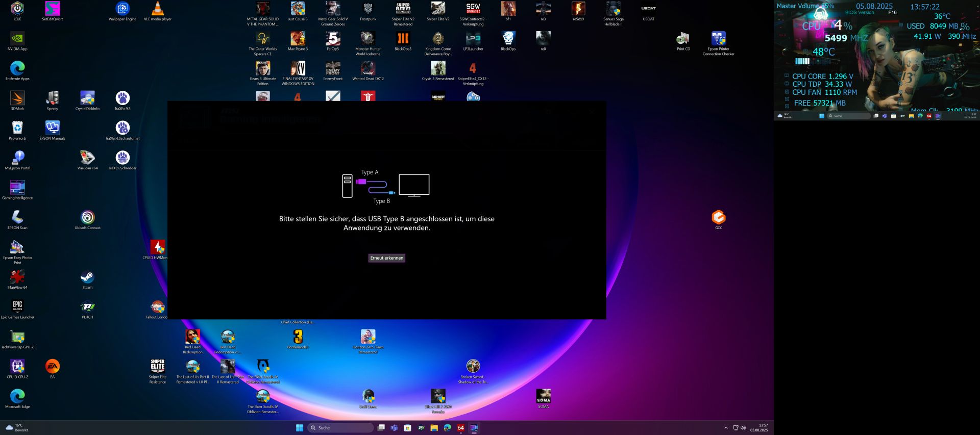Switch to GamingIntelligence app in taskbar
980x435 pixels.
(x=474, y=428)
